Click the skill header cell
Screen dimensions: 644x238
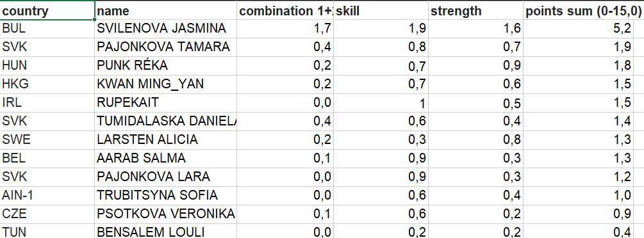(x=381, y=10)
